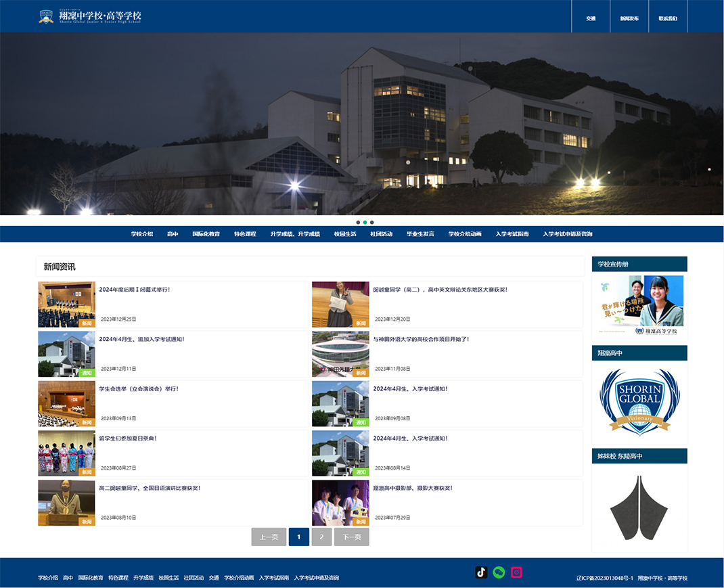This screenshot has height=588, width=724.
Task: Go to page 2 of news
Action: (x=321, y=537)
